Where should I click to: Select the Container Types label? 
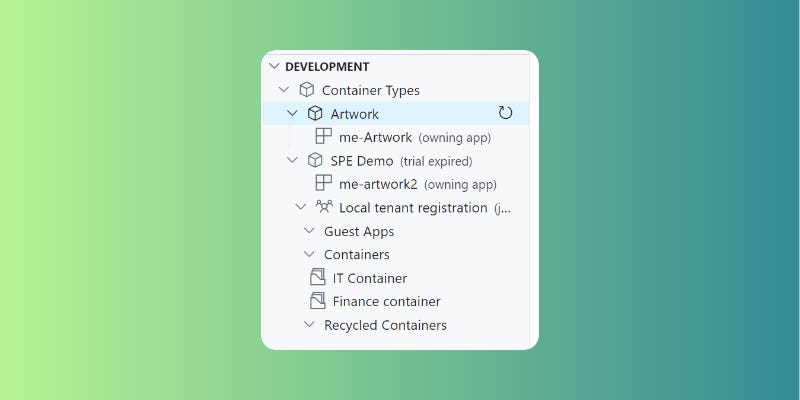[x=370, y=91]
